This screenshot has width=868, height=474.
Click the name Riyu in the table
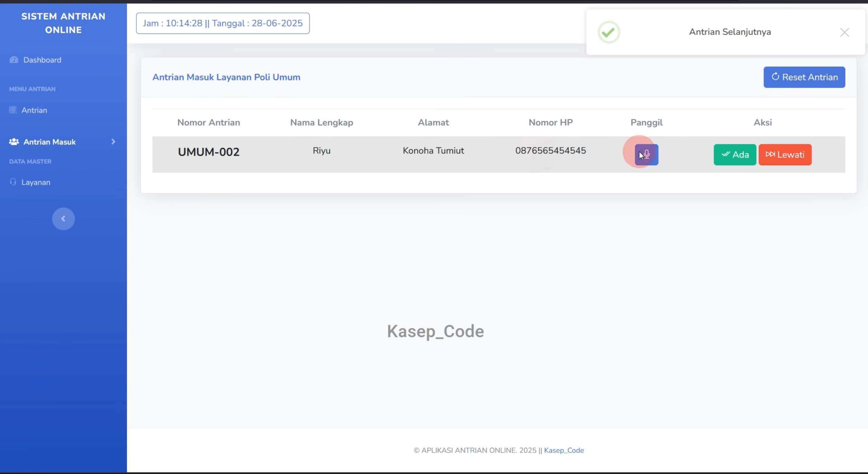tap(322, 150)
